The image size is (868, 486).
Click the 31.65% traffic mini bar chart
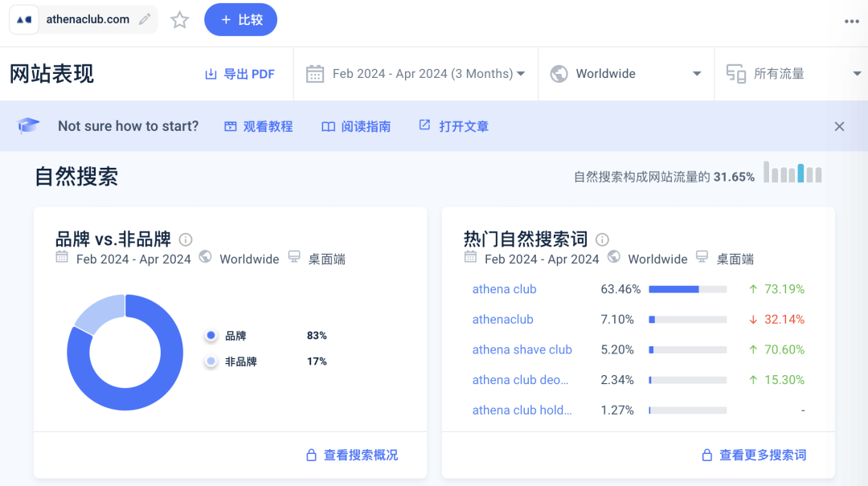pyautogui.click(x=792, y=172)
